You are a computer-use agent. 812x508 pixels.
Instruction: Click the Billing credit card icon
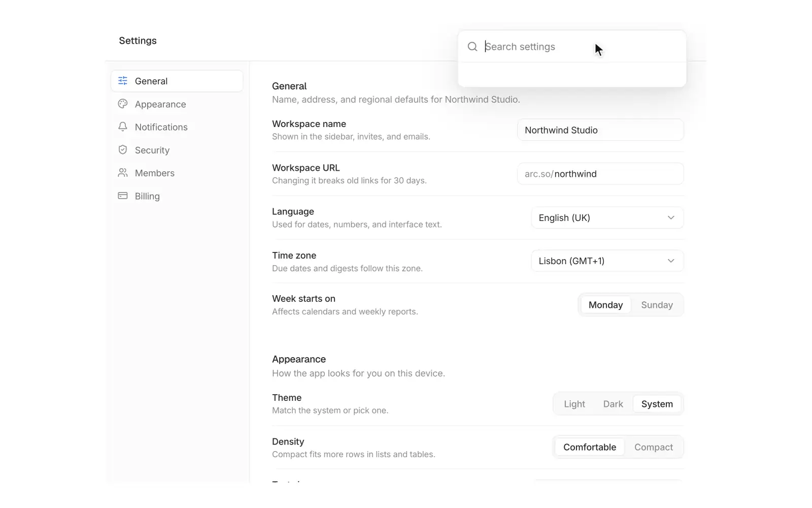[123, 196]
